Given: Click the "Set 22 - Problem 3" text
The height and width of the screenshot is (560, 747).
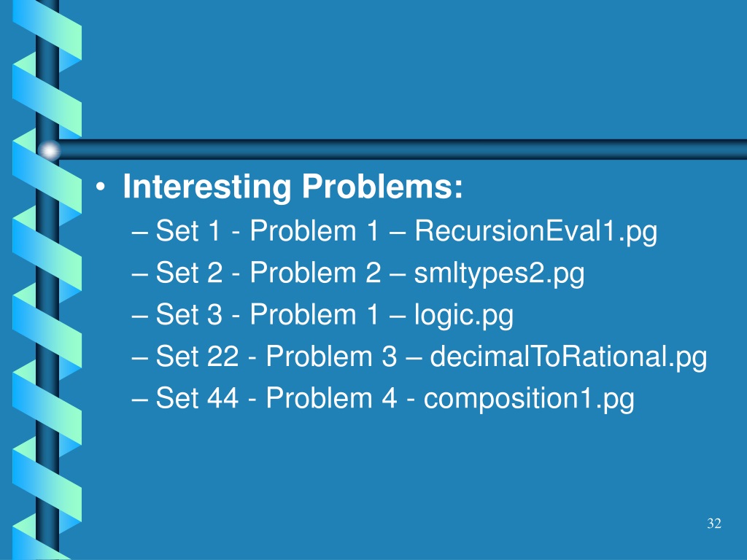Looking at the screenshot, I should tap(276, 356).
